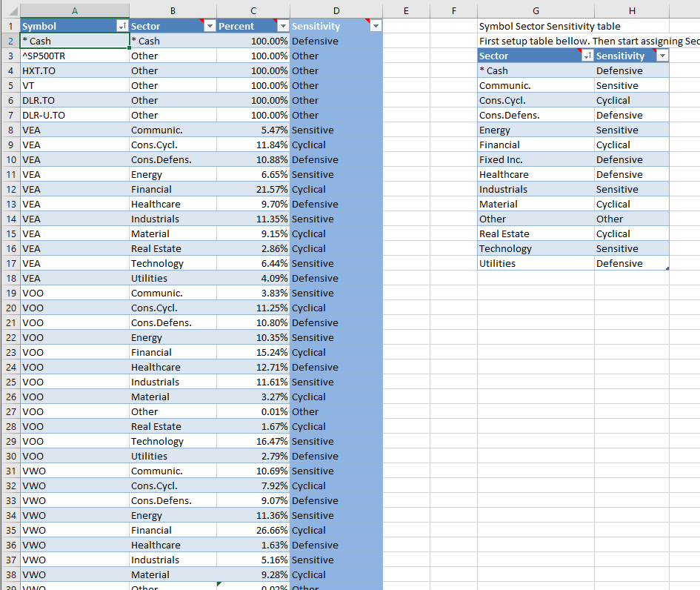Select row 27 header
Screen dimensions: 700x590
(x=10, y=411)
